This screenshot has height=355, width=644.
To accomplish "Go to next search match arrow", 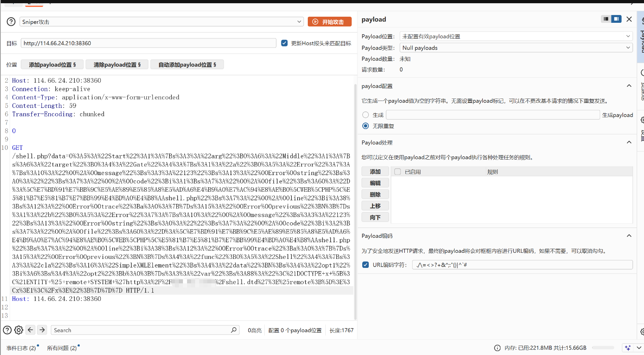I will [x=42, y=330].
